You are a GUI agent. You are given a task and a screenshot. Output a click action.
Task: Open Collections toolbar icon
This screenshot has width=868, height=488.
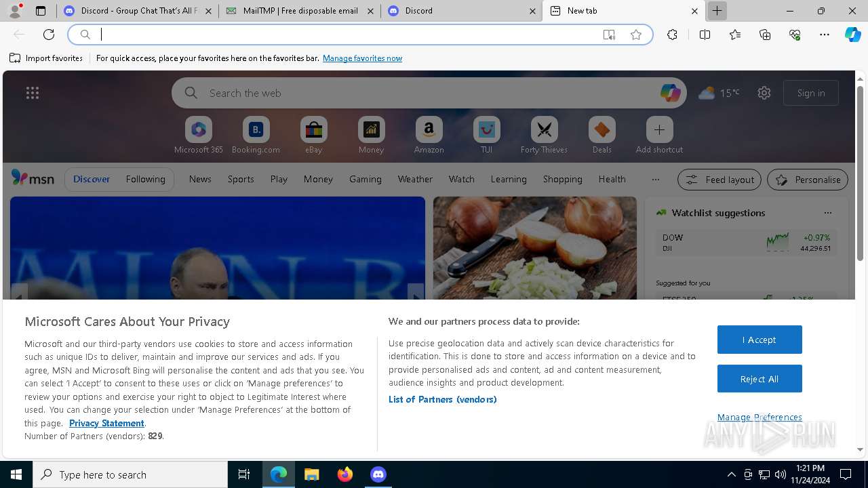click(765, 35)
